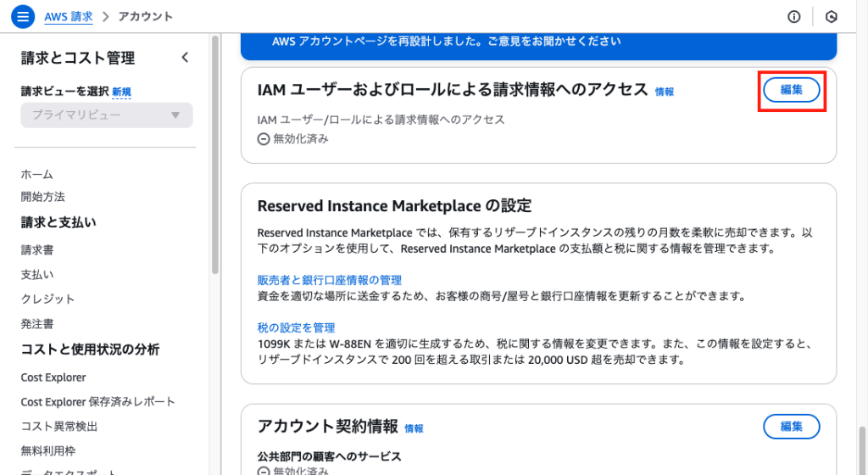This screenshot has width=868, height=475.
Task: Click the 新規 link beside 請求ビューを選択
Action: [121, 92]
